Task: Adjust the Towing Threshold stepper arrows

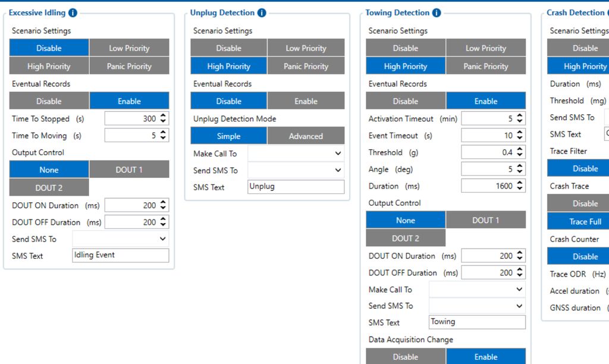Action: [x=520, y=152]
